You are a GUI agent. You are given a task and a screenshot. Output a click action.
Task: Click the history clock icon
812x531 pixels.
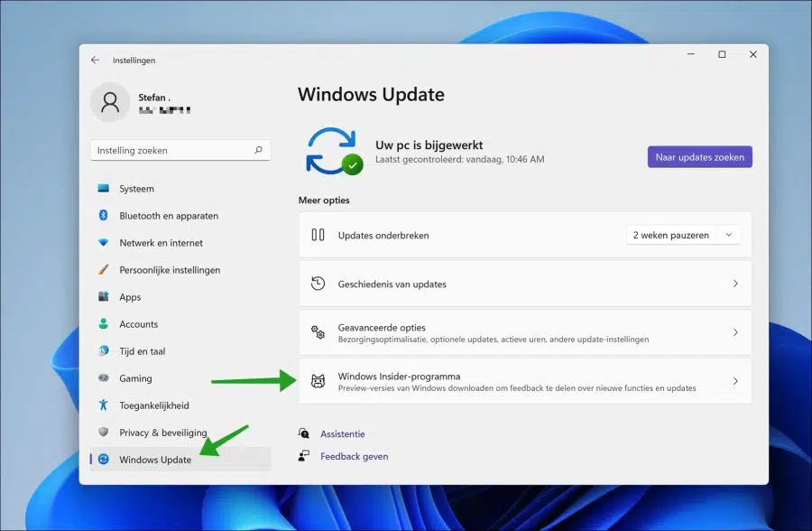point(318,284)
